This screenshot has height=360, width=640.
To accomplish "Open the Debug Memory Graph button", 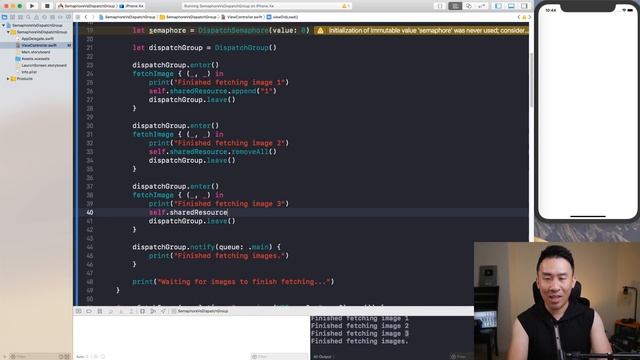I will pyautogui.click(x=153, y=311).
